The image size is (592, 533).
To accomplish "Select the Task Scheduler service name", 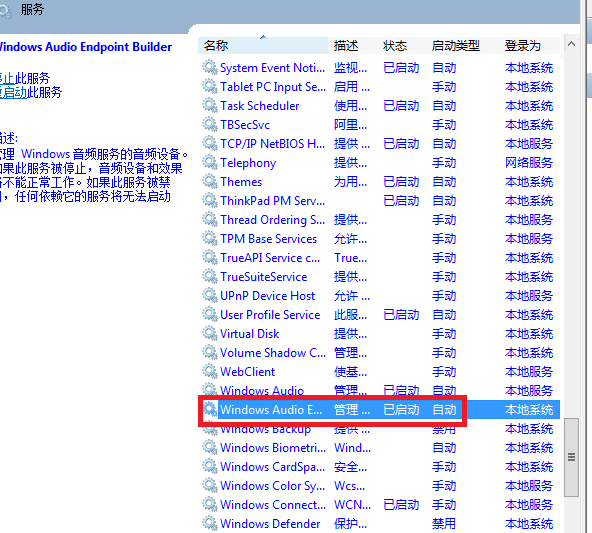I will point(260,106).
